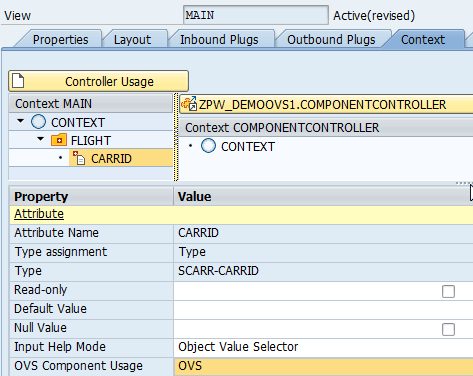Click the OVS Component Usage value OVS

(323, 366)
